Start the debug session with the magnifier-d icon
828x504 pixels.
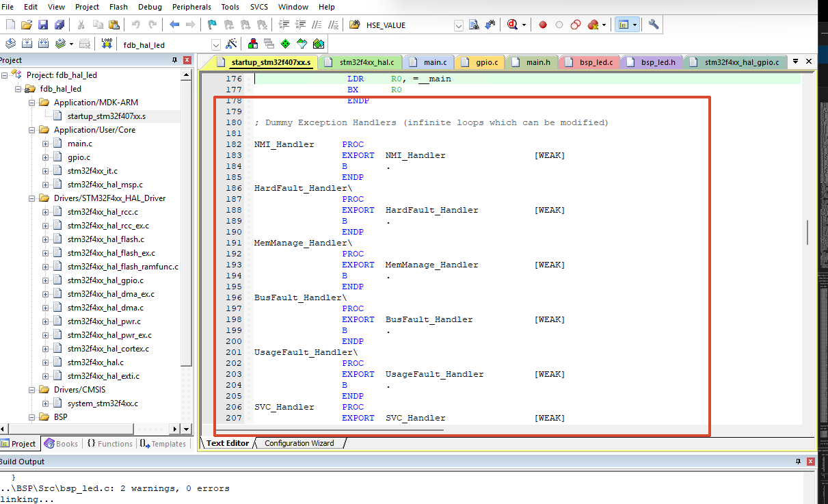512,25
